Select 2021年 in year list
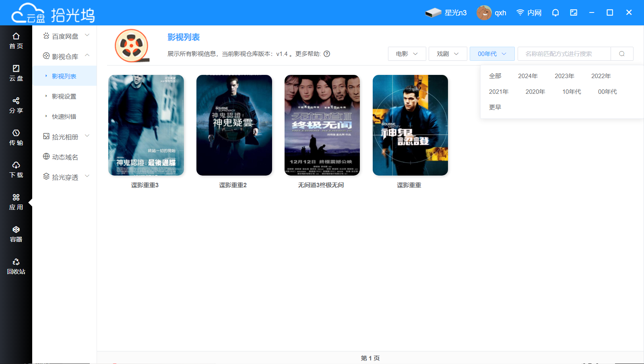 click(499, 92)
